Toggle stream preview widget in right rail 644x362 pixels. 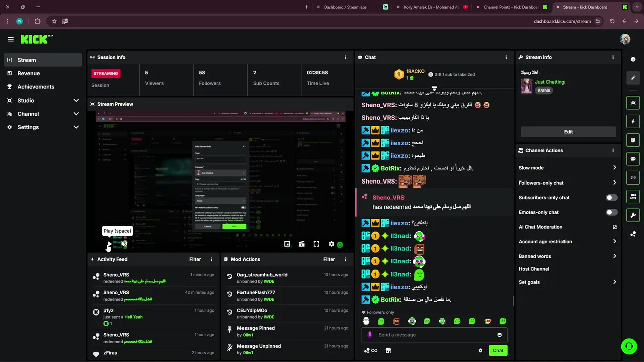point(633,103)
